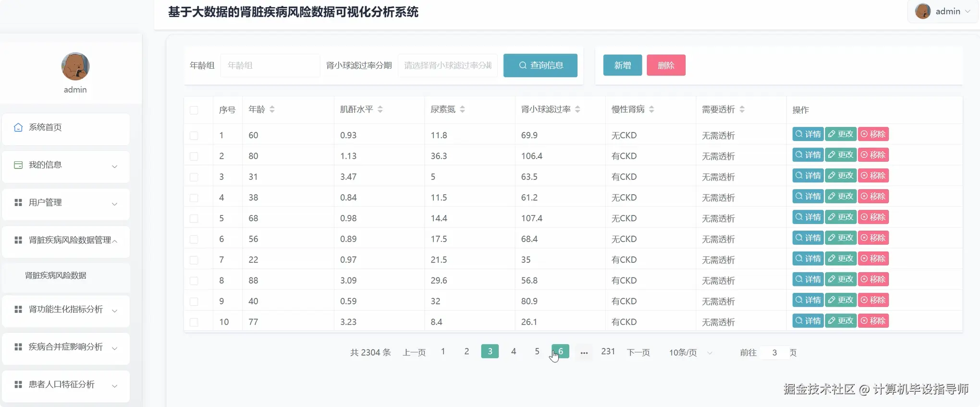Open the 肾小球滤过率分期 select box

pyautogui.click(x=448, y=65)
